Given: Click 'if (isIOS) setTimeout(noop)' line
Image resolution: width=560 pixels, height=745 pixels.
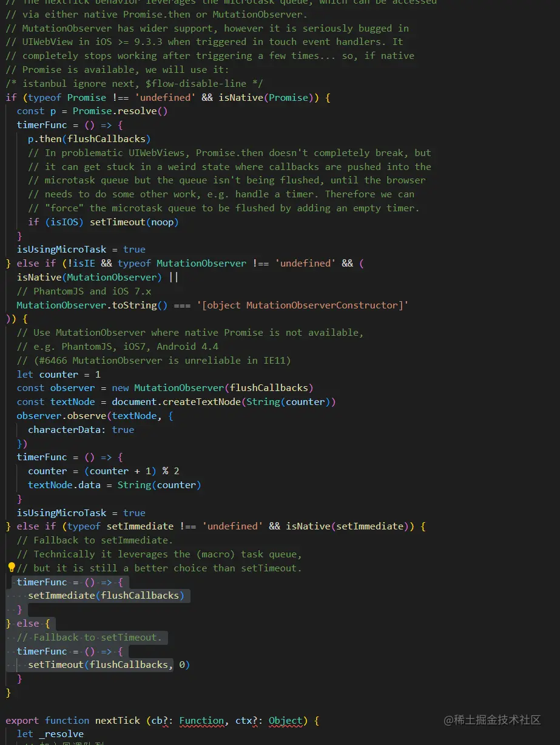Looking at the screenshot, I should pyautogui.click(x=103, y=222).
